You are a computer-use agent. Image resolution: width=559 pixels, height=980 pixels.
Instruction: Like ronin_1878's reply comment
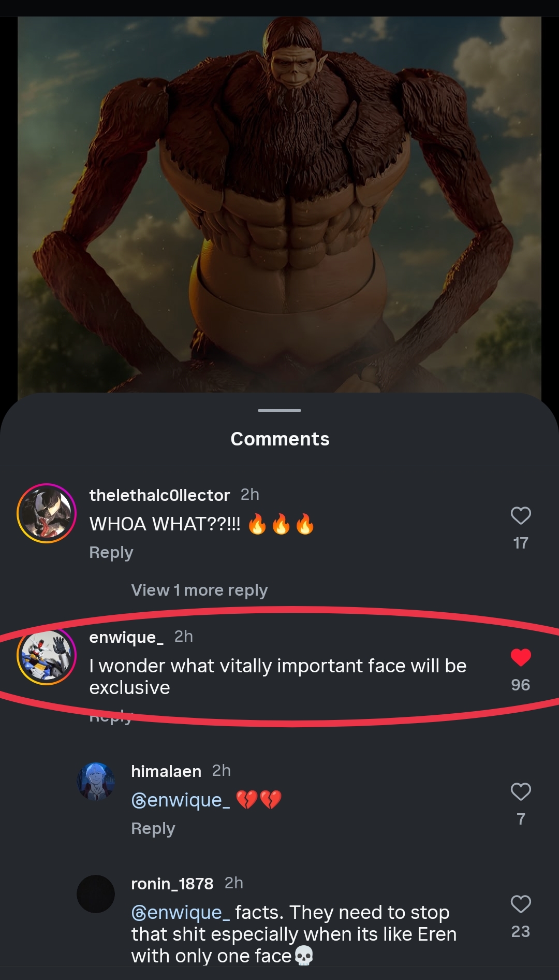521,904
